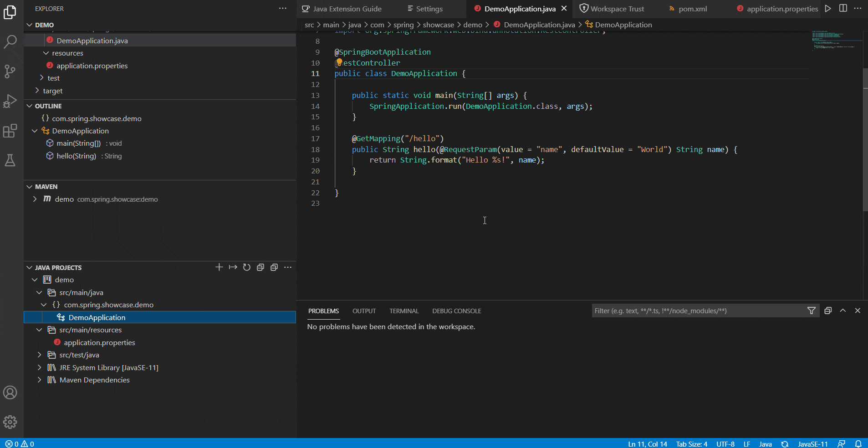Collapse the resources folder

tap(46, 53)
